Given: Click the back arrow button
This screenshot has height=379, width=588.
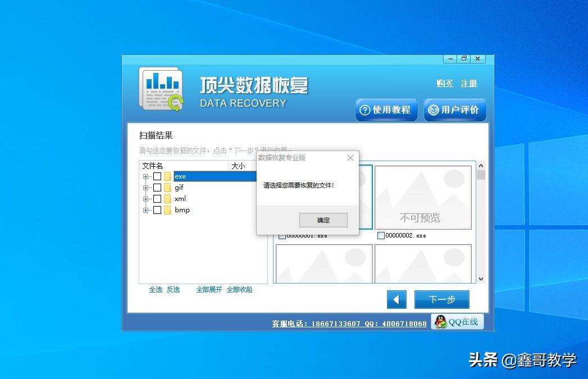Looking at the screenshot, I should (396, 299).
